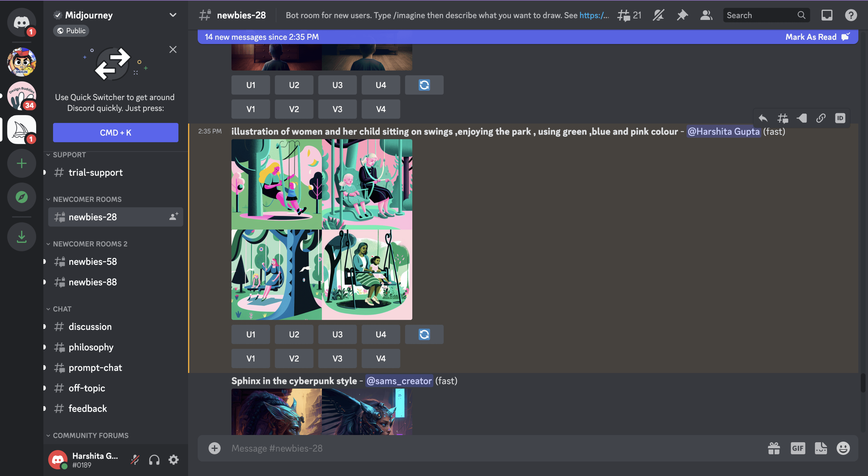The image size is (868, 476).
Task: Focus the Search box
Action: click(766, 15)
